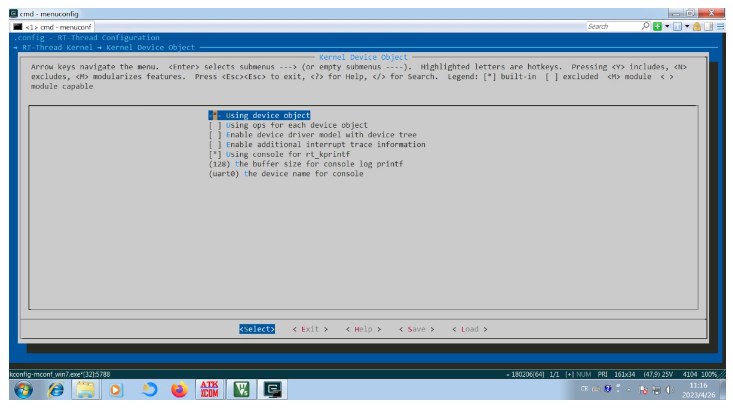Click the <Select> button
733x408 pixels.
[257, 329]
